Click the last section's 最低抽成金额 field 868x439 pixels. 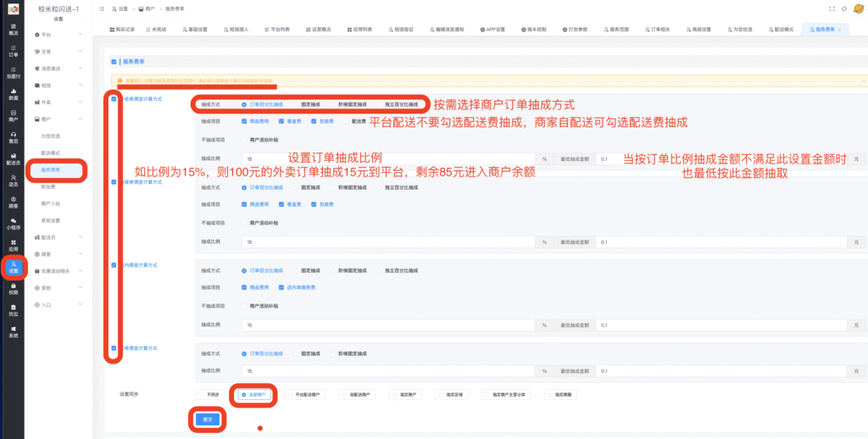(722, 370)
